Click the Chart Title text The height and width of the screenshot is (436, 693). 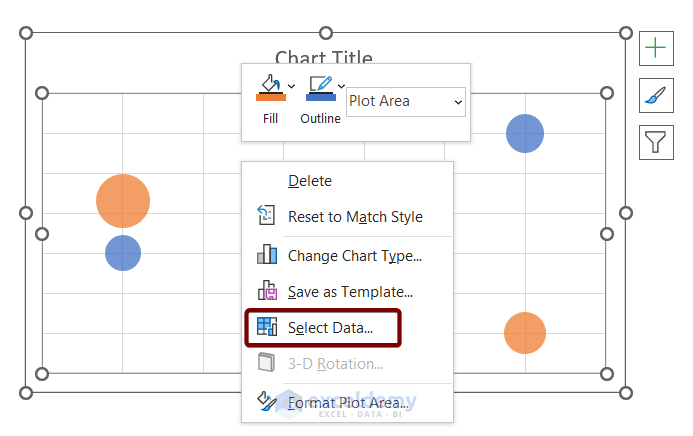click(x=324, y=57)
